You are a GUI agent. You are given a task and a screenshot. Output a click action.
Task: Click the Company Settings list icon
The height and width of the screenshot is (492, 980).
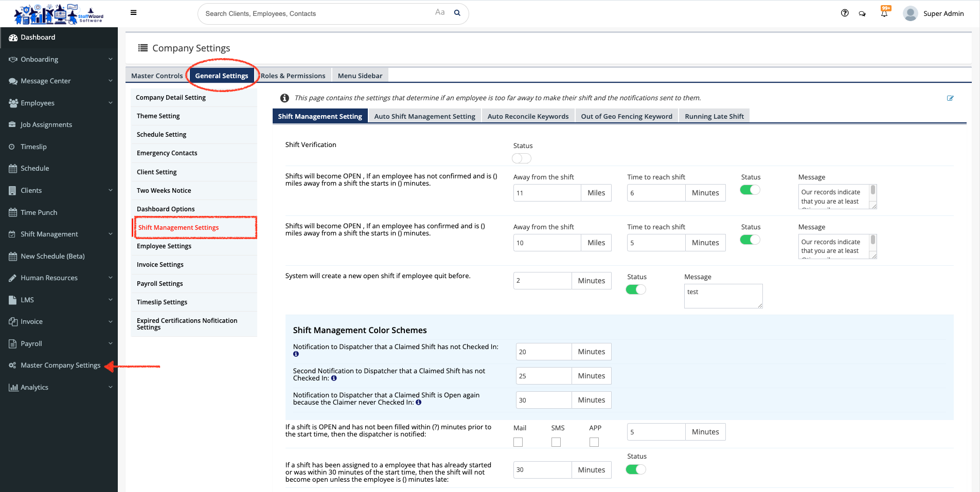(x=143, y=48)
